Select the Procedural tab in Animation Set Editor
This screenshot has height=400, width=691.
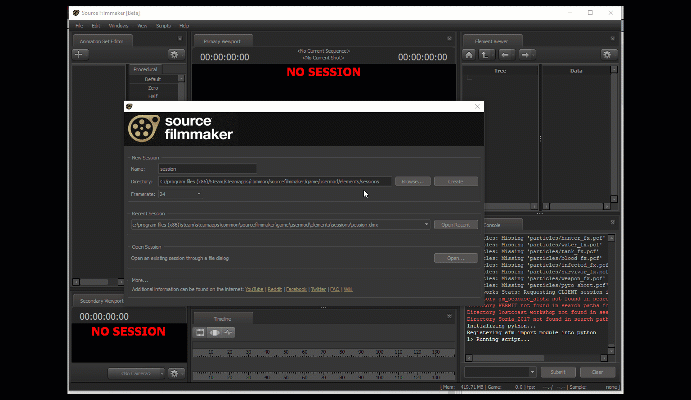(145, 69)
